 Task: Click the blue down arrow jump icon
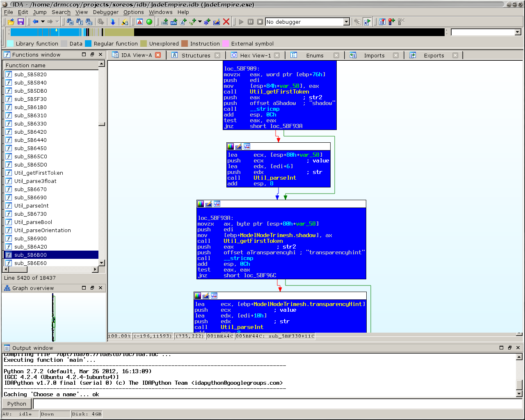pyautogui.click(x=113, y=22)
